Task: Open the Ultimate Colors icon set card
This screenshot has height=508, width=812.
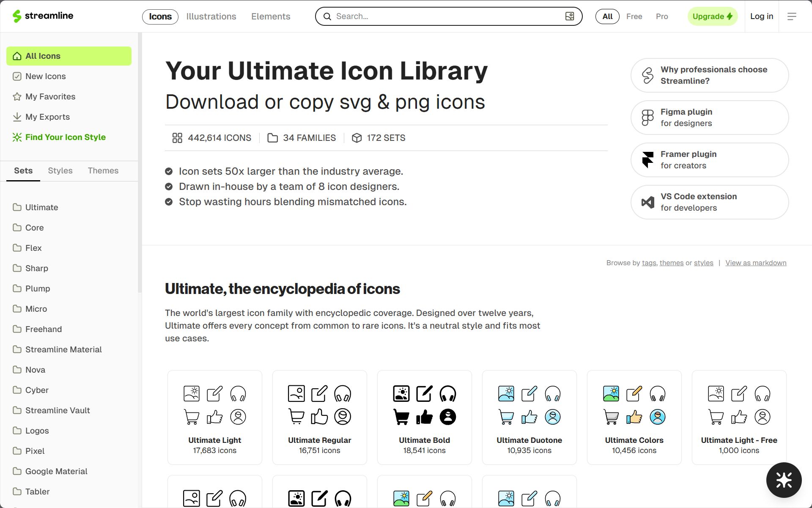Action: pyautogui.click(x=634, y=417)
